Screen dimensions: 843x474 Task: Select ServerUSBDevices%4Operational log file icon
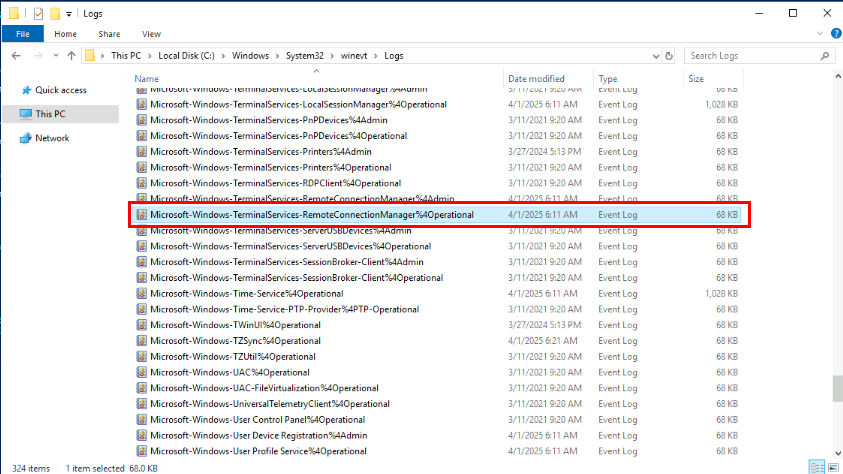click(141, 246)
